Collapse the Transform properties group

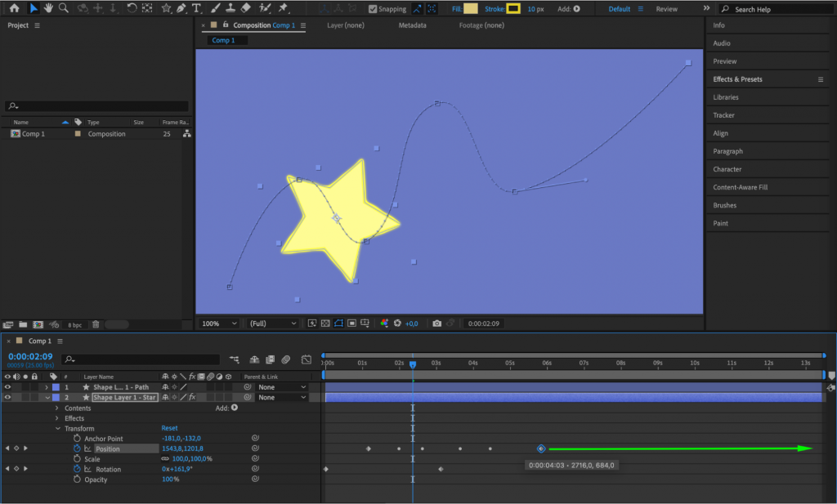(x=58, y=428)
